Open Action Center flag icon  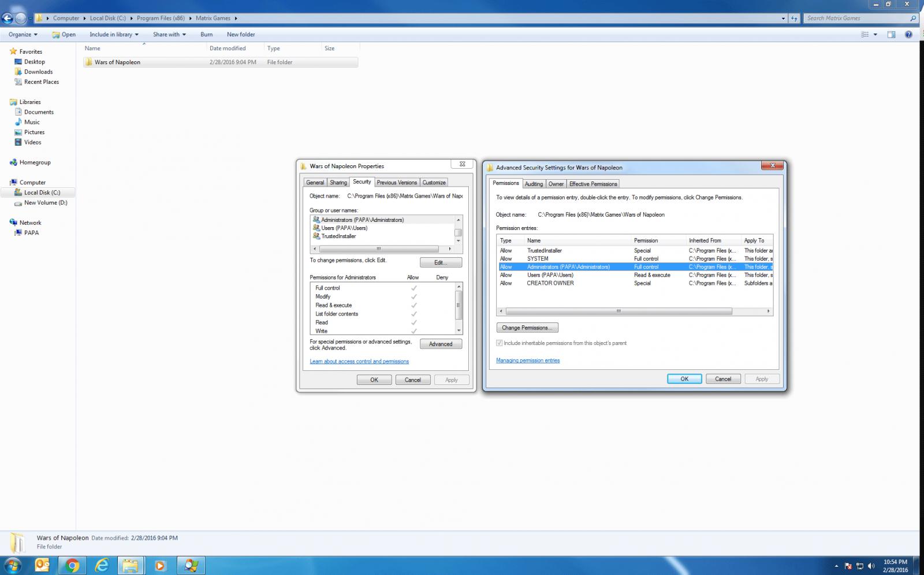point(848,566)
